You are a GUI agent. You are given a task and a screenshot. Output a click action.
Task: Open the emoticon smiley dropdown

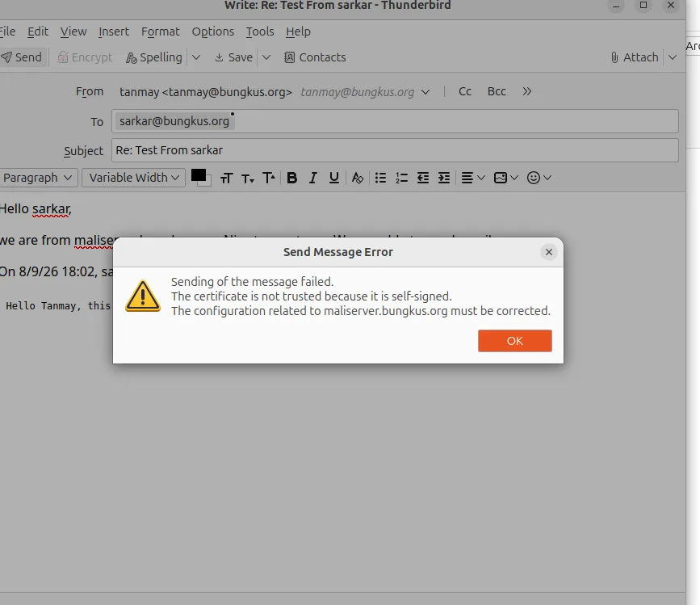click(x=539, y=179)
